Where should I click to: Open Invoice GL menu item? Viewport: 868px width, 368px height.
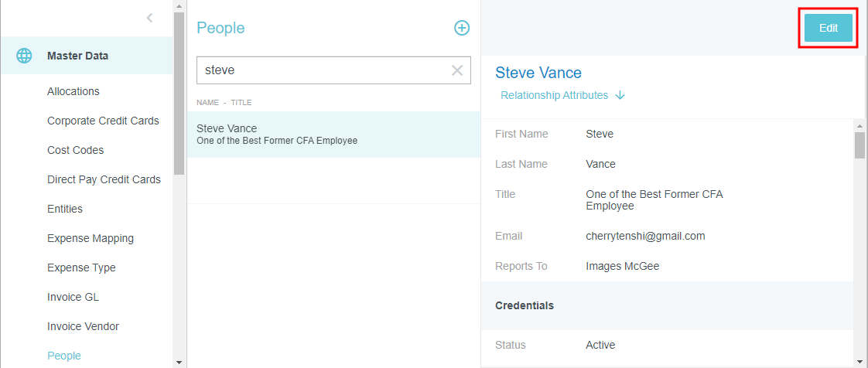(73, 297)
